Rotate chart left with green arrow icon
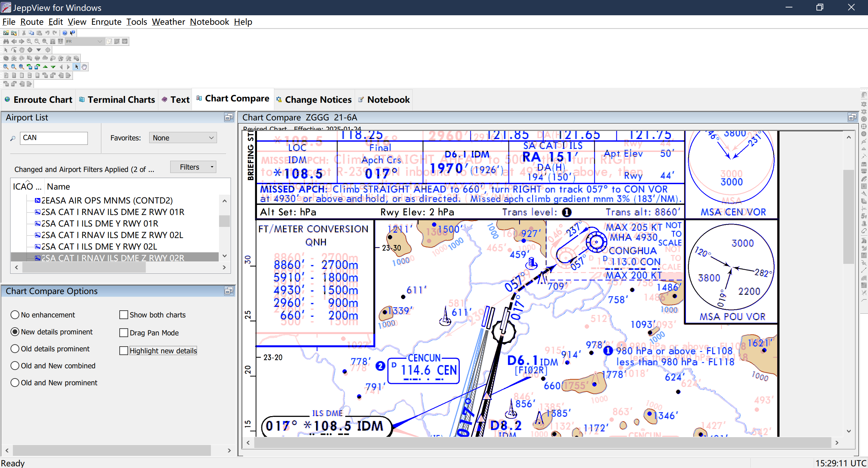 (29, 67)
